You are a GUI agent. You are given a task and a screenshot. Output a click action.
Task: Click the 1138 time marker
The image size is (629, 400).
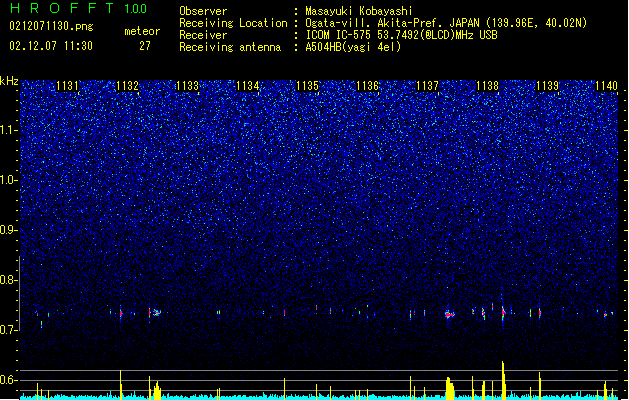(487, 85)
